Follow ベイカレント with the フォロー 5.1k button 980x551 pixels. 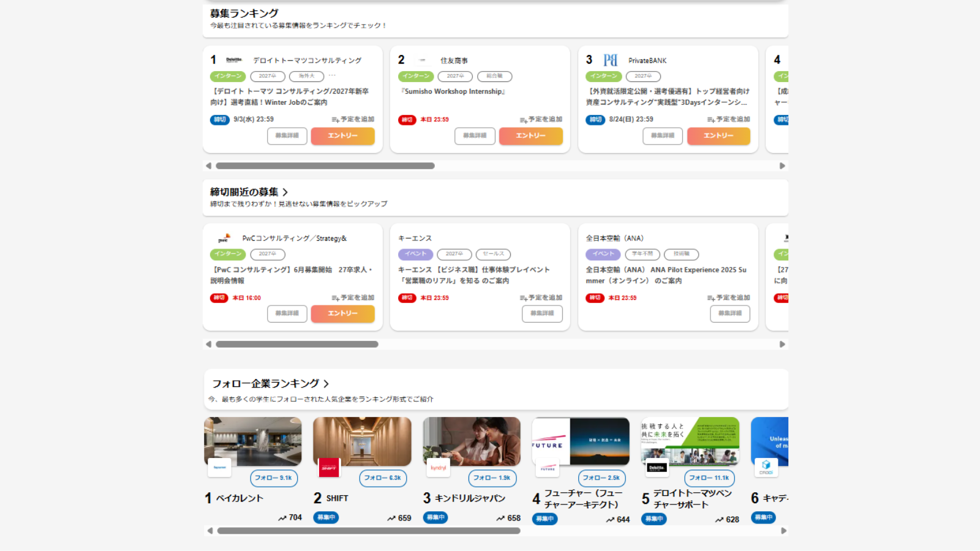(x=274, y=478)
